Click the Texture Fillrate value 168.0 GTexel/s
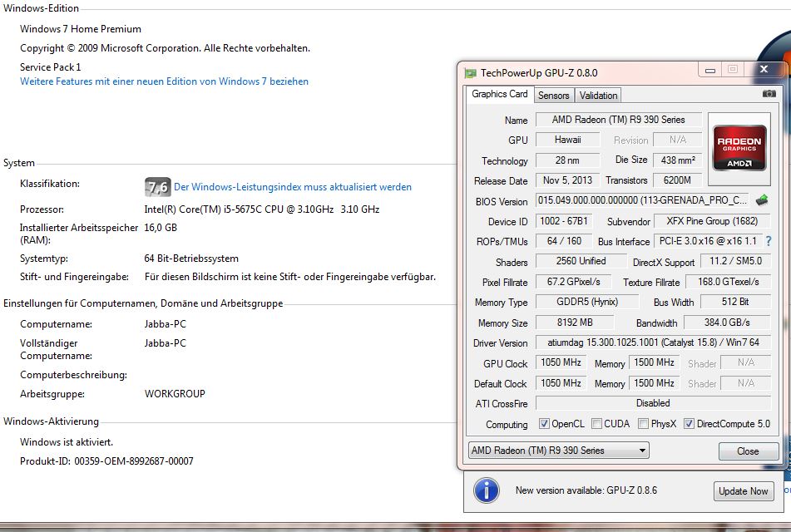Screen dimensions: 791x532 point(729,282)
